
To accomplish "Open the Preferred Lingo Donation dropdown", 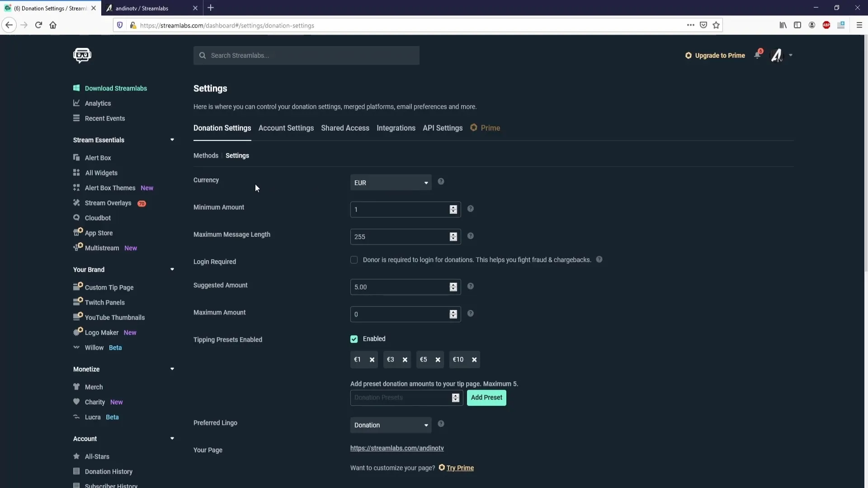I will pyautogui.click(x=391, y=425).
